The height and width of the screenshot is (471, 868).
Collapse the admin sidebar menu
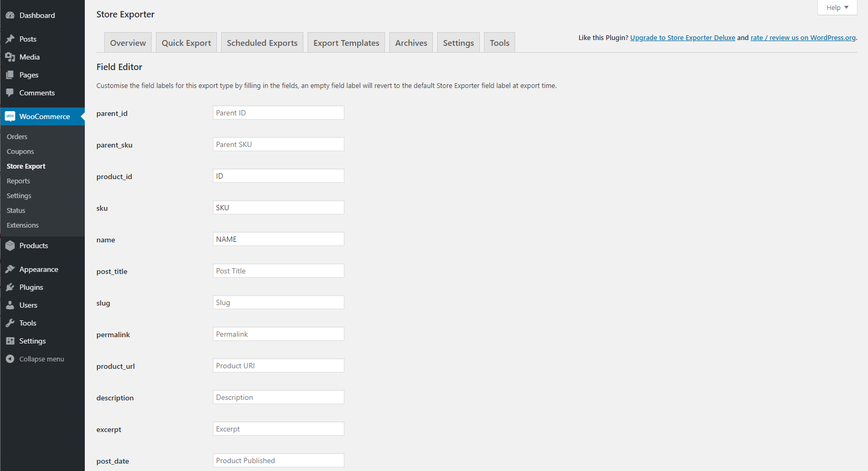[x=35, y=359]
